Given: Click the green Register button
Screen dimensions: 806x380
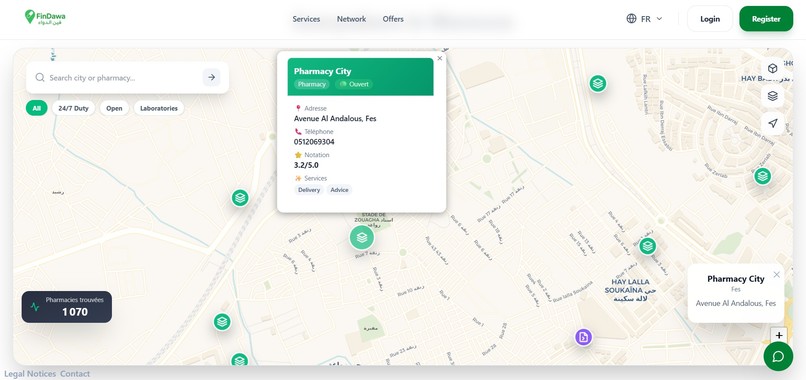Looking at the screenshot, I should coord(766,19).
